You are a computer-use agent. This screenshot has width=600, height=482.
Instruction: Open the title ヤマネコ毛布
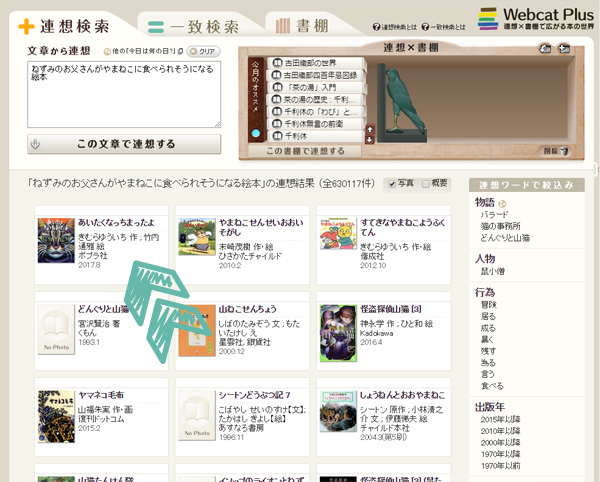[101, 395]
